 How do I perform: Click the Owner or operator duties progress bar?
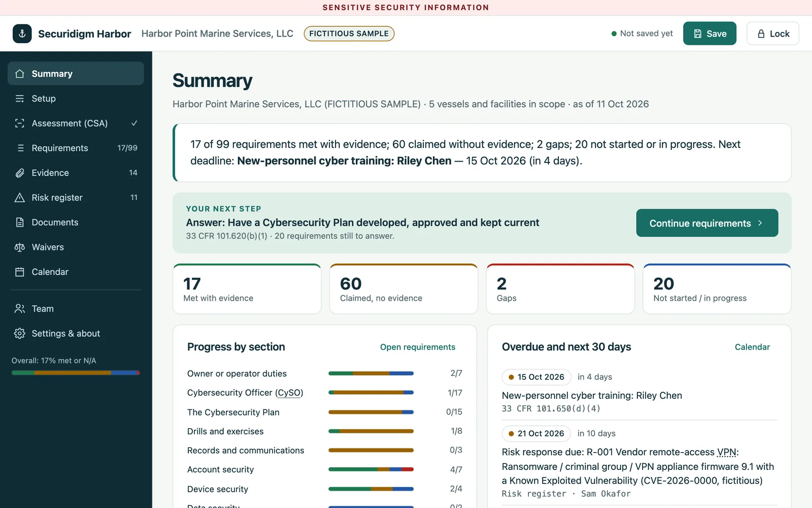[x=371, y=373]
